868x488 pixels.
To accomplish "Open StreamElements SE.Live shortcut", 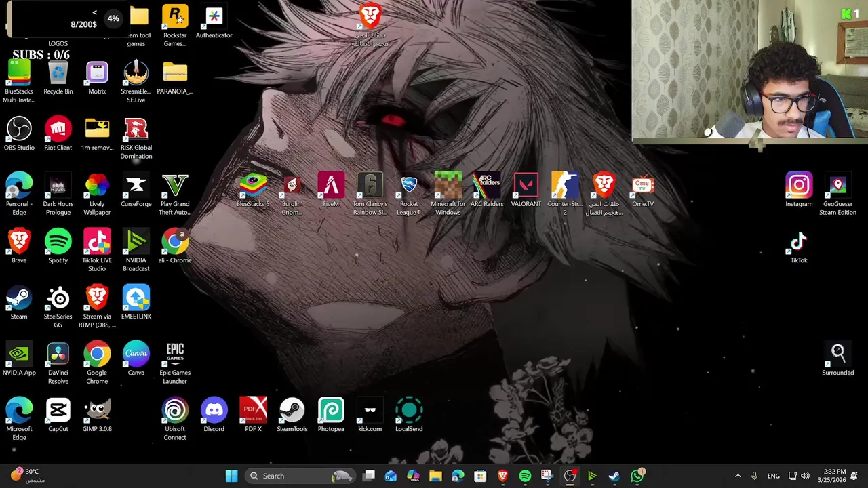I will 136,81.
